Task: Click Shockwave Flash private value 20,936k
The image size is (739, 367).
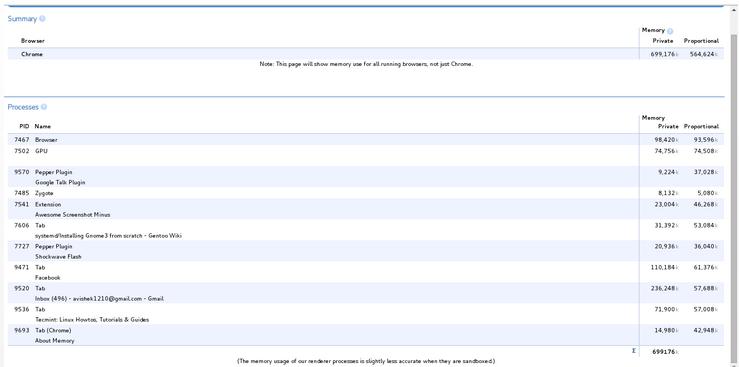Action: point(666,246)
